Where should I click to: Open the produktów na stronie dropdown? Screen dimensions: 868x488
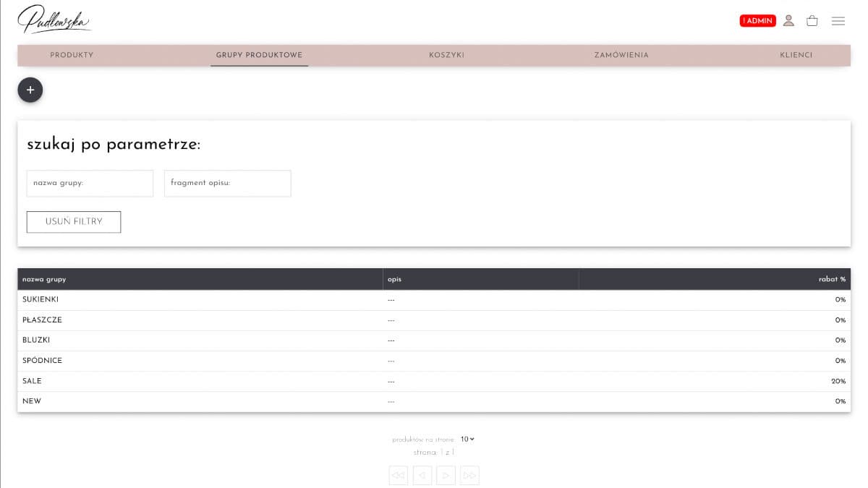pos(467,439)
